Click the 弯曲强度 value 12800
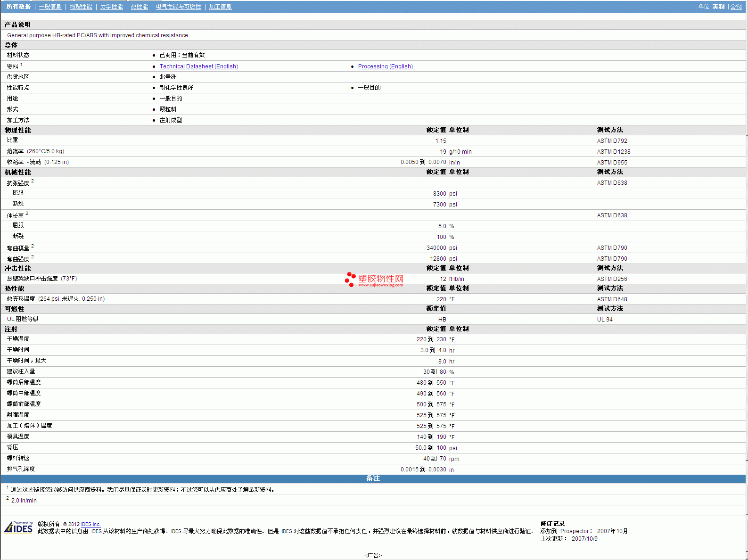The width and height of the screenshot is (748, 560). coord(438,259)
